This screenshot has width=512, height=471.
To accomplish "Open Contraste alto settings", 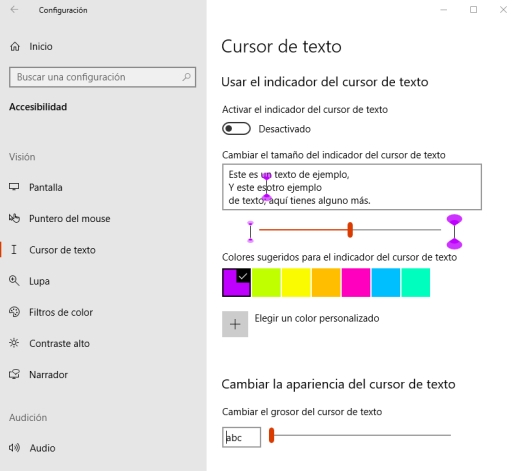I will (59, 343).
